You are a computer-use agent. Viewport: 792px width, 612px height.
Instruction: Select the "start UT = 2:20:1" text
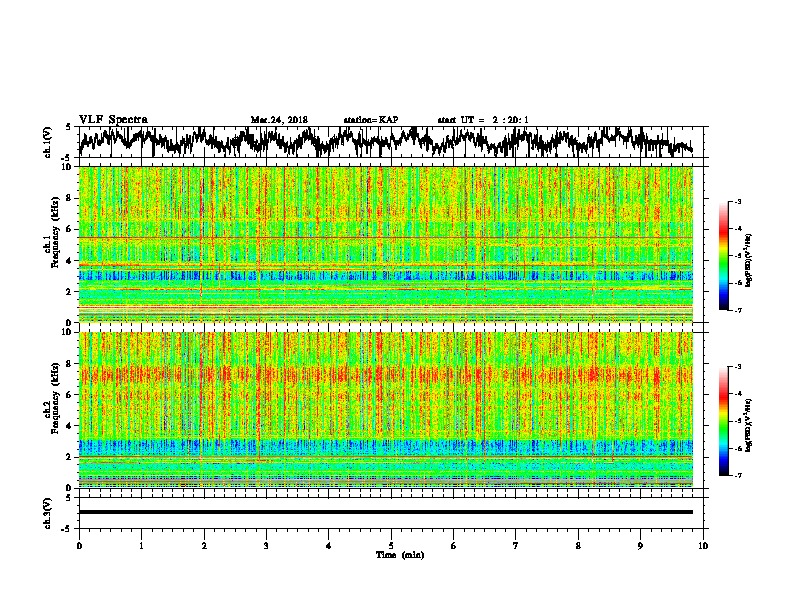(483, 120)
